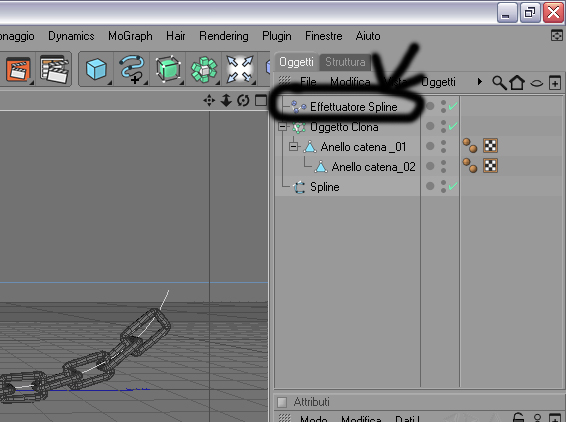Select Anello catena _01 object
Screen dimensions: 566x422
pos(363,147)
